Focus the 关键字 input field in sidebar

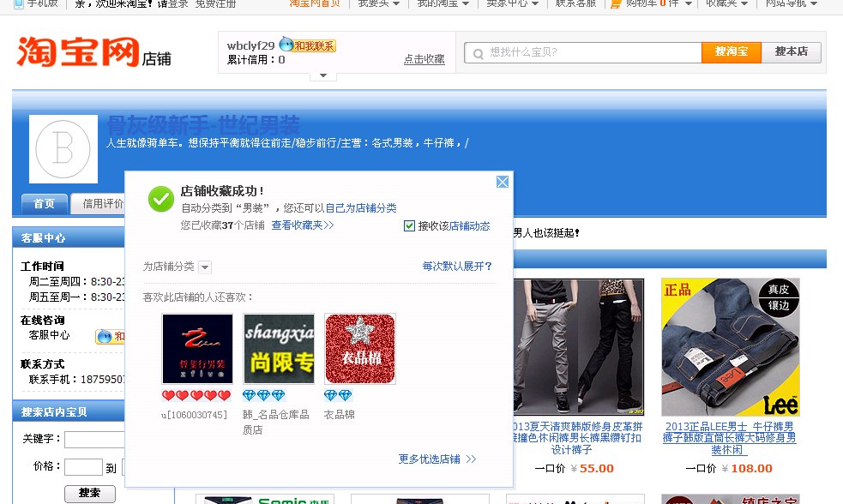point(94,440)
